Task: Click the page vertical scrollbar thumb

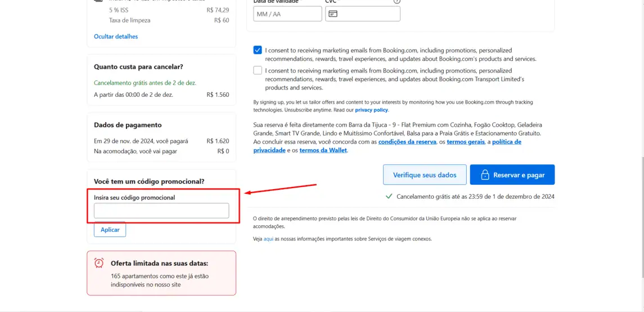Action: [642, 217]
